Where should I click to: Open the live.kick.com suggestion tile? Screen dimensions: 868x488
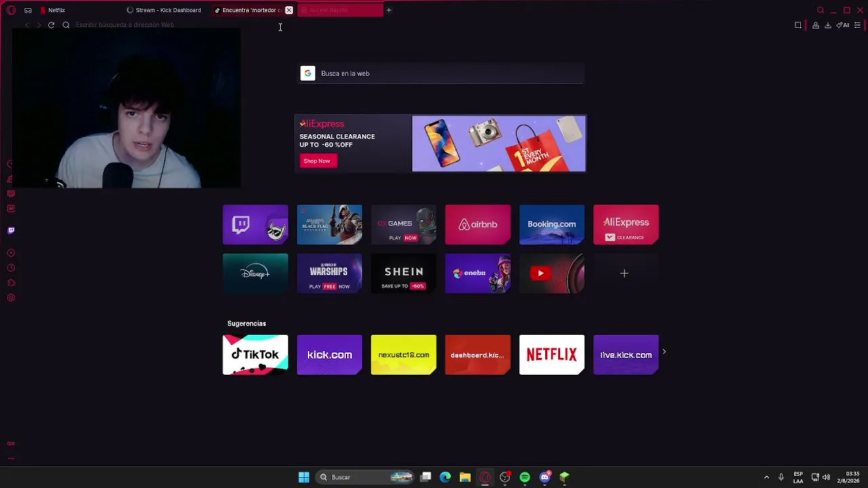[626, 354]
